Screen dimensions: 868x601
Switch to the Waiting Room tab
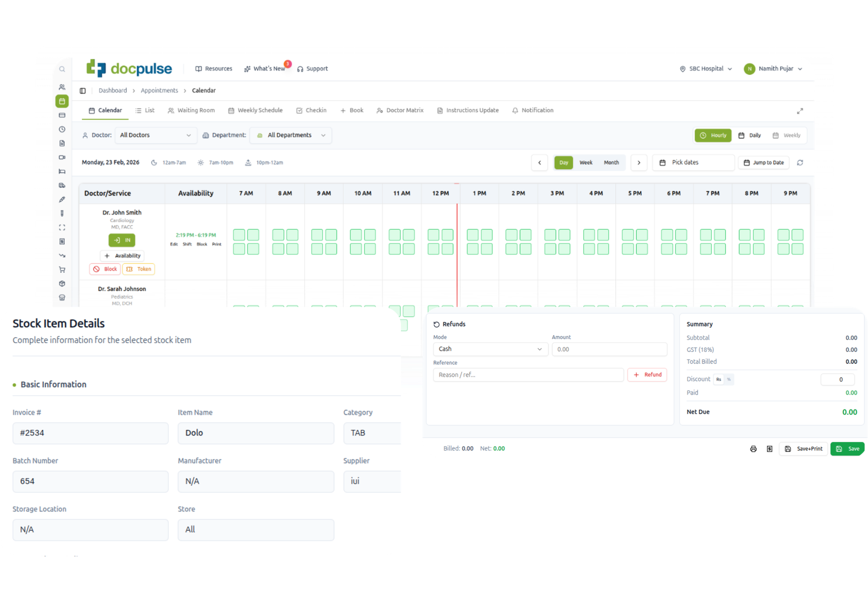(191, 110)
